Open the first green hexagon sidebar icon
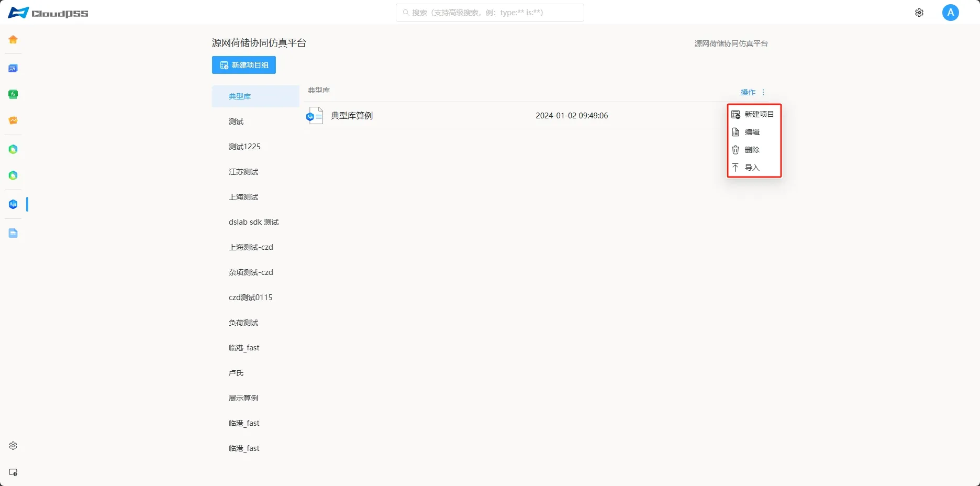The image size is (980, 486). click(x=13, y=149)
